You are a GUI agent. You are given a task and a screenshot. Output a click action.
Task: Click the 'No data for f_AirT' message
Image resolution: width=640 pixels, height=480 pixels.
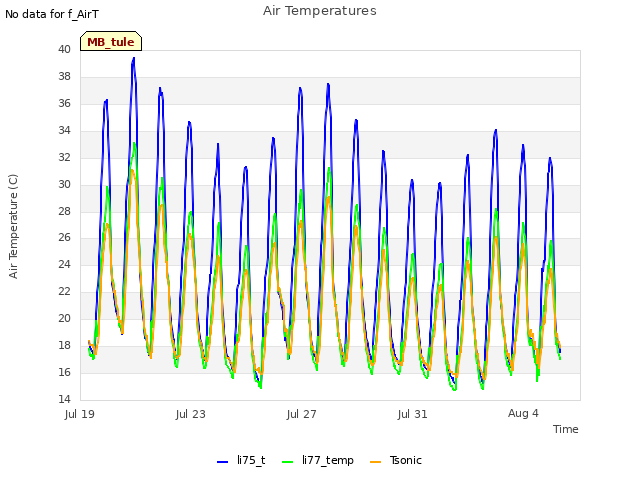pyautogui.click(x=52, y=14)
